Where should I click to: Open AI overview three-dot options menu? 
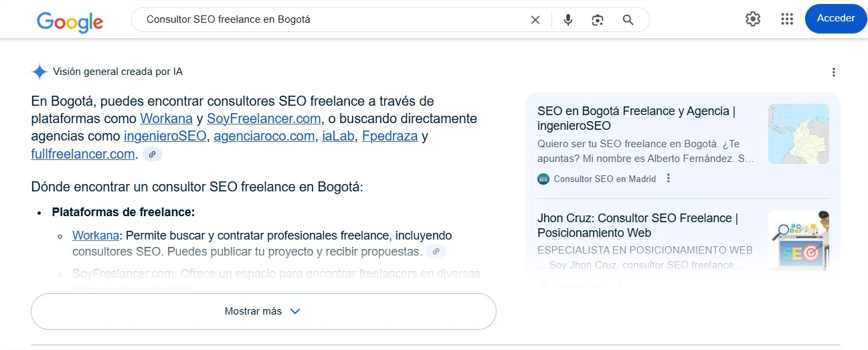click(x=833, y=72)
